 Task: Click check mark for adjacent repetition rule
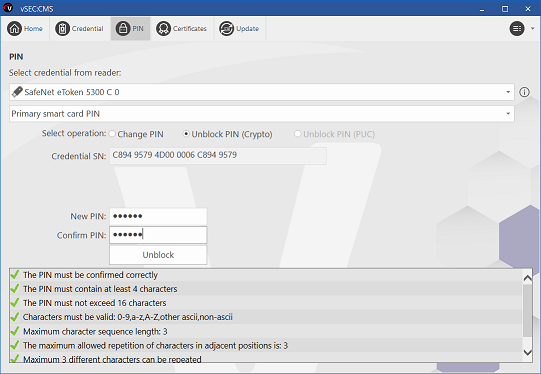(x=14, y=345)
